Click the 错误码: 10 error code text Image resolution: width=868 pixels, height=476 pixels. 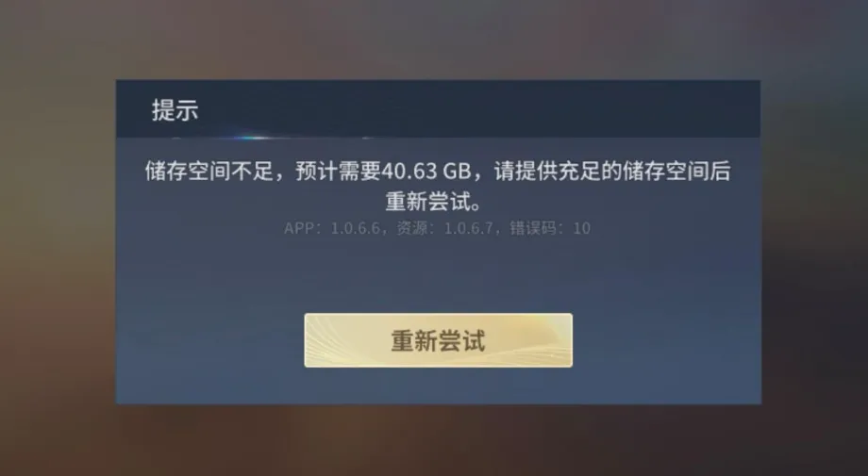point(550,228)
